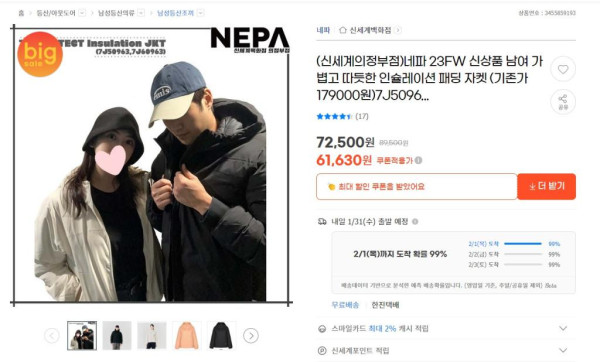Open the 남성등산의류 breadcrumb dropdown

point(141,13)
